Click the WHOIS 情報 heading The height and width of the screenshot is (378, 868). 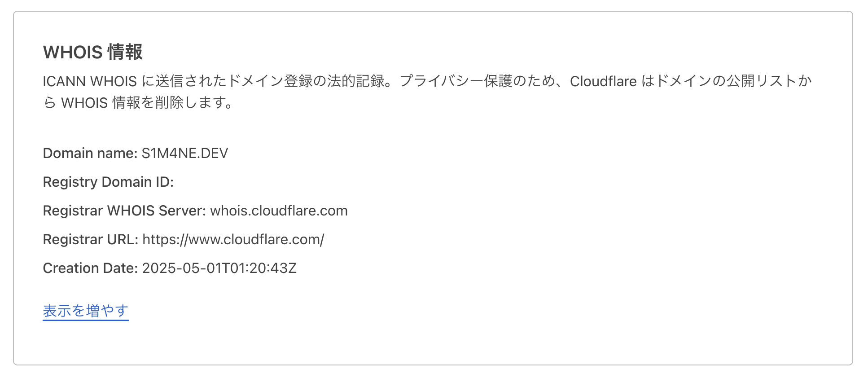click(92, 53)
